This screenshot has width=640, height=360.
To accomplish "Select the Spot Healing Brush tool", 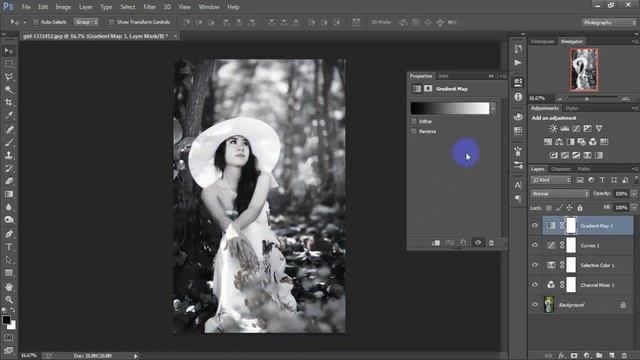I will click(9, 129).
